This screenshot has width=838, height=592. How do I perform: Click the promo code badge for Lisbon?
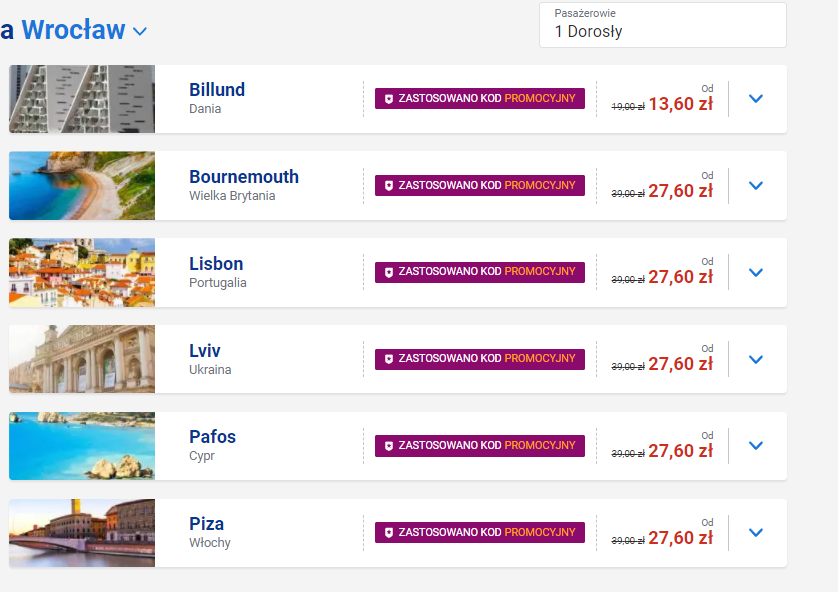pos(480,272)
